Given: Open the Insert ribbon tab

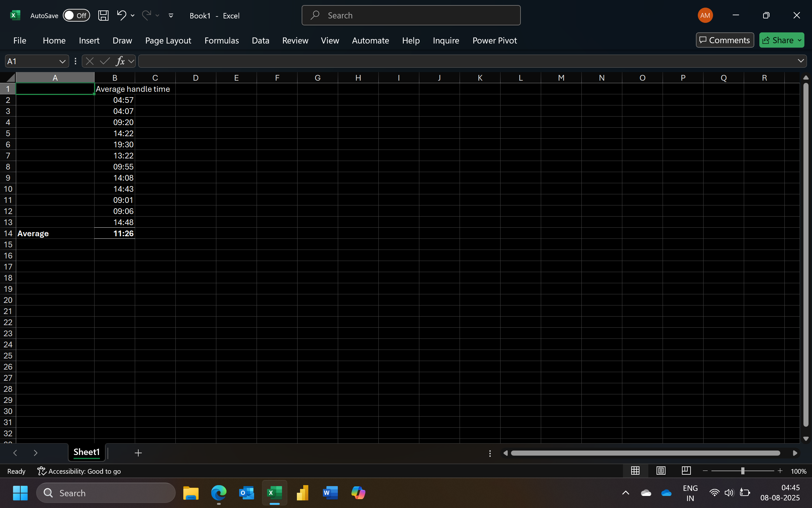Looking at the screenshot, I should 89,40.
